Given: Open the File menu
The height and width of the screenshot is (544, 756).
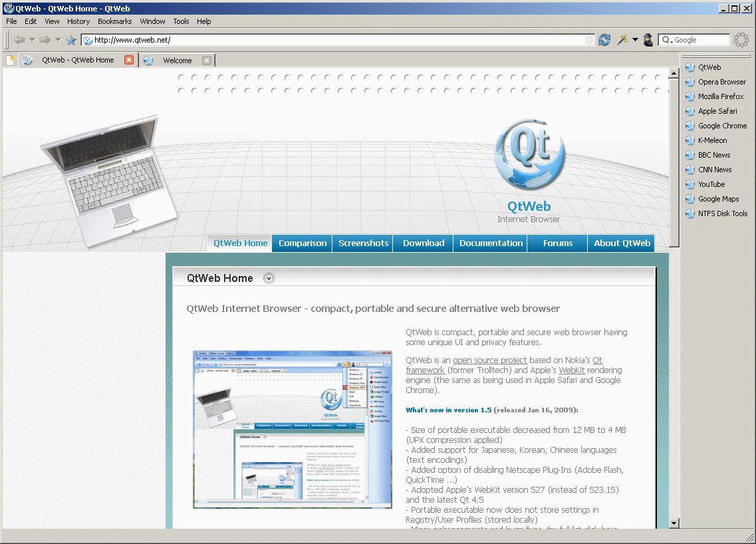Looking at the screenshot, I should pos(11,21).
